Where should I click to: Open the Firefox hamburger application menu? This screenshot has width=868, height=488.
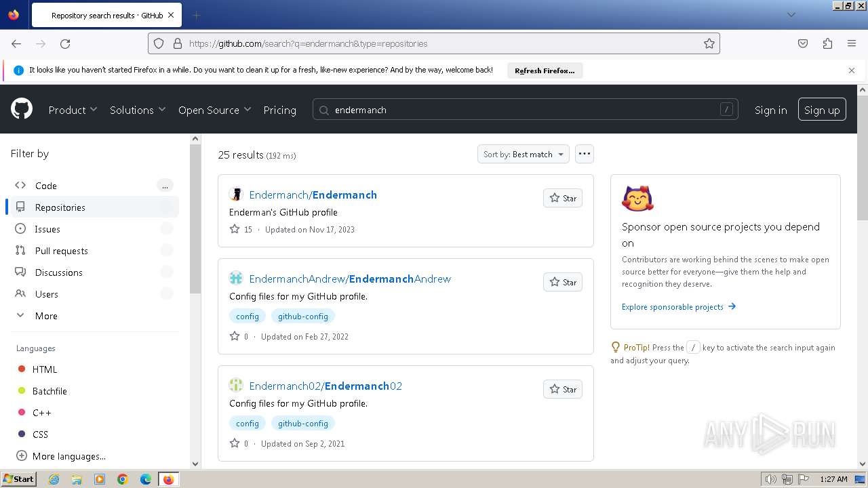pos(852,43)
